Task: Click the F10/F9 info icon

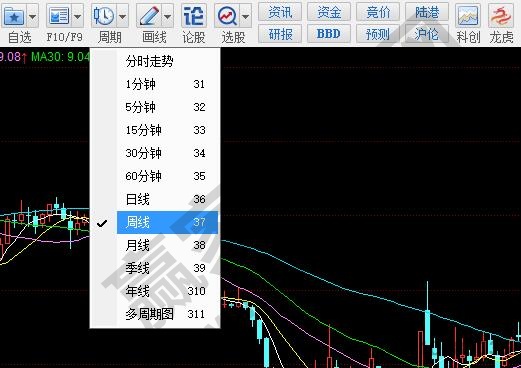Action: (59, 16)
